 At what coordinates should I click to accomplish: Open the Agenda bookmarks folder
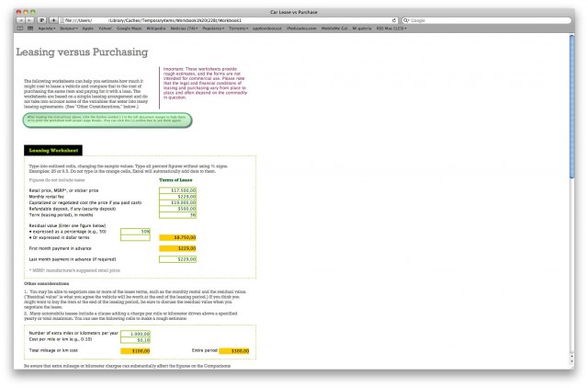tap(47, 29)
